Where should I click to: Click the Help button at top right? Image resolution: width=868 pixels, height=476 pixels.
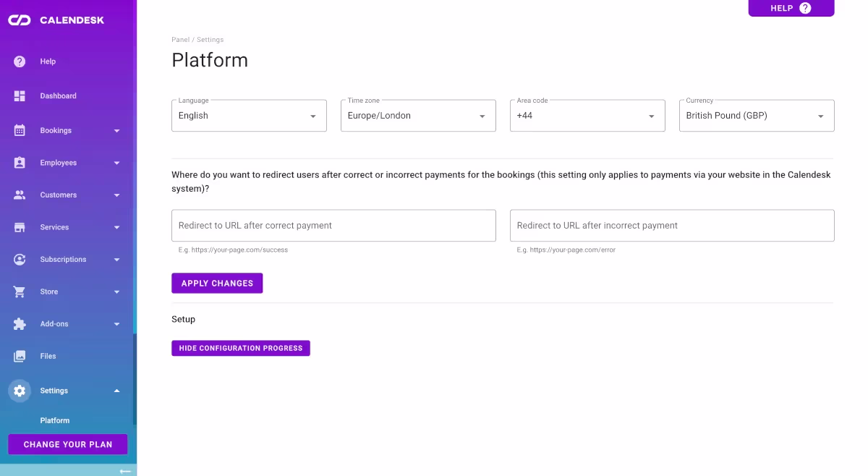pos(791,8)
